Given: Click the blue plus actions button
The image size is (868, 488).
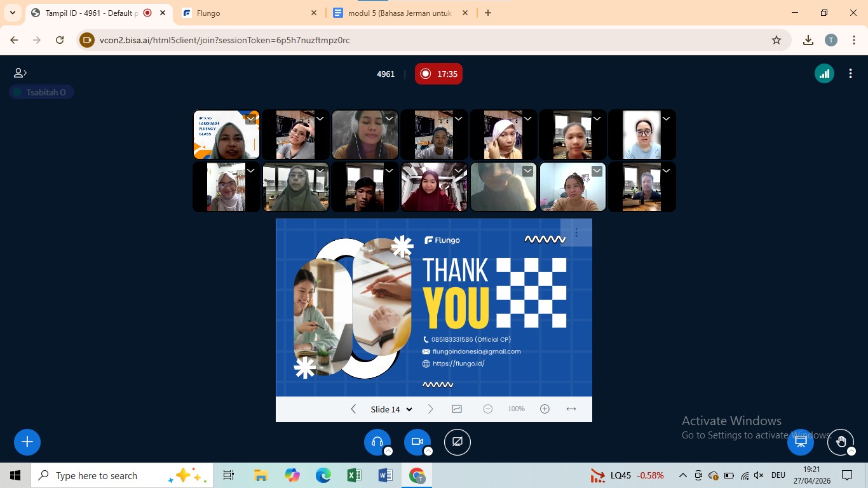Looking at the screenshot, I should [x=27, y=442].
